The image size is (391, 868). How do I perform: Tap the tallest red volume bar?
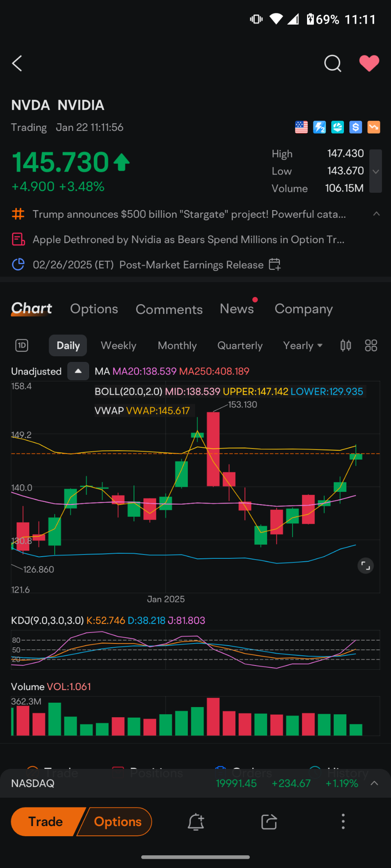(213, 716)
